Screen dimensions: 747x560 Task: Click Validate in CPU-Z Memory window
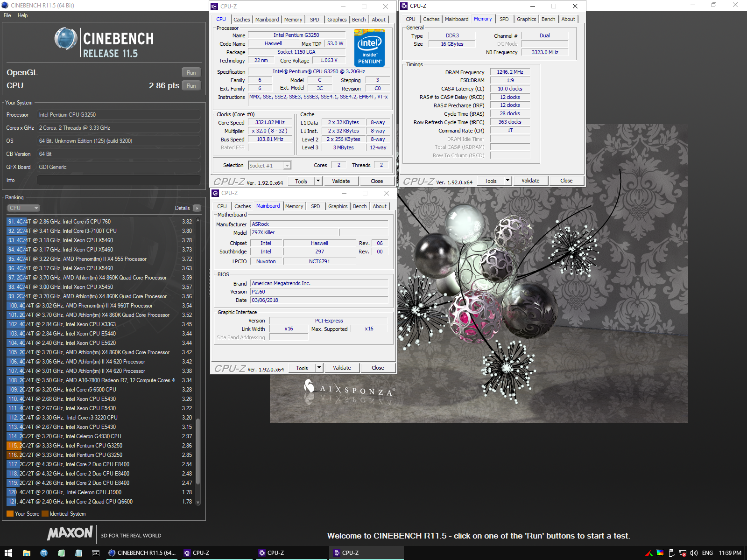click(x=531, y=181)
